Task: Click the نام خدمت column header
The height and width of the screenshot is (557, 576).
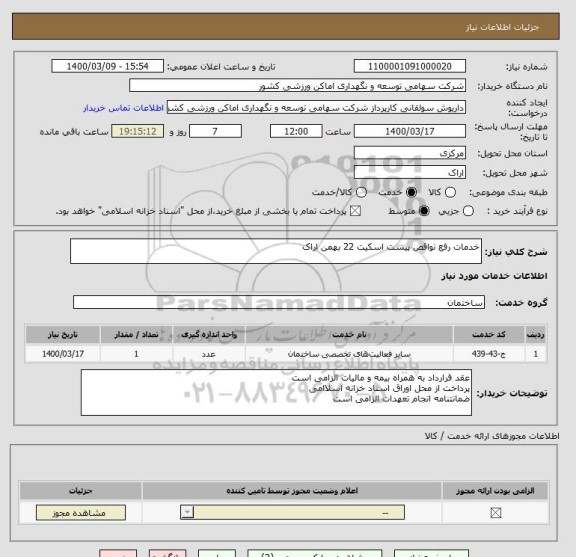Action: coord(349,335)
